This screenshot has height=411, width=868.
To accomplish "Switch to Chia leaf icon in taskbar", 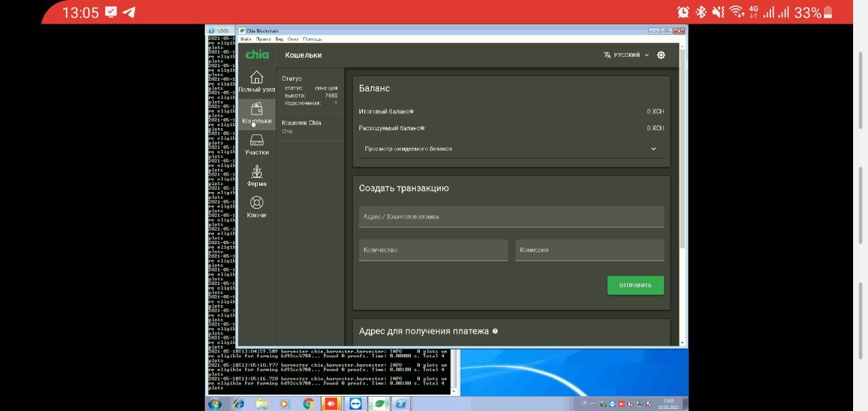I will point(378,404).
